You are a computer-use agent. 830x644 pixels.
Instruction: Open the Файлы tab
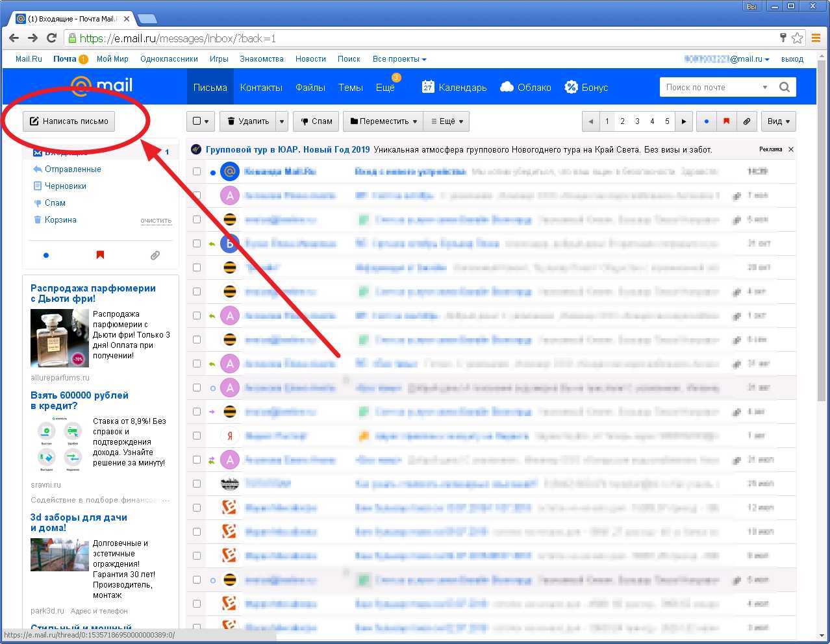[x=310, y=87]
